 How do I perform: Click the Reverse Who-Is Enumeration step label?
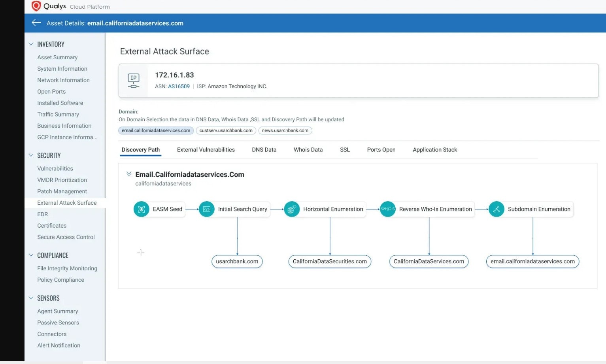coord(436,209)
